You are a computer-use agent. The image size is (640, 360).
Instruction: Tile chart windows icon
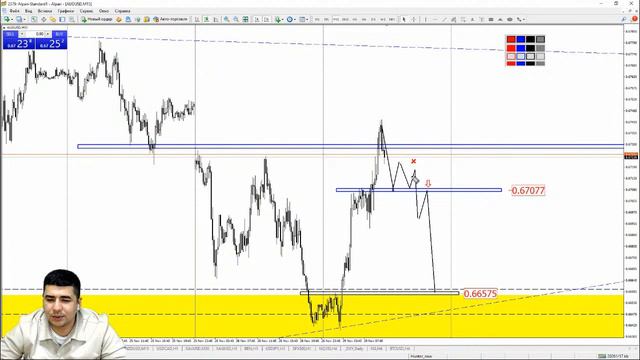tap(245, 19)
